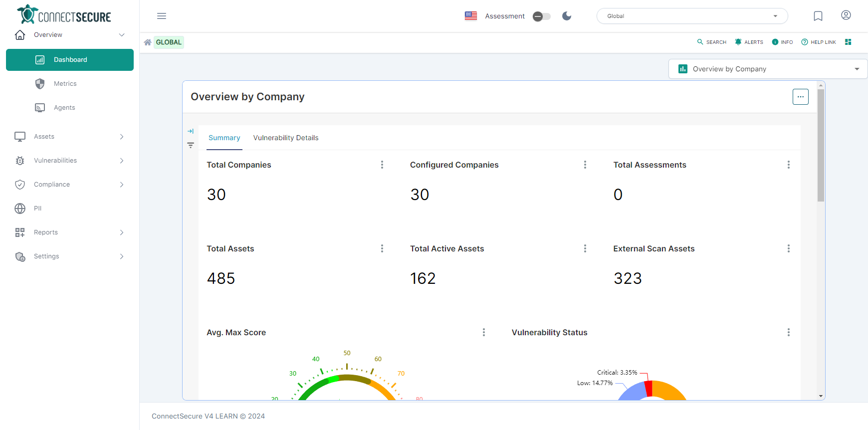This screenshot has width=868, height=430.
Task: Click the dashboard grid layout icon
Action: (x=848, y=42)
